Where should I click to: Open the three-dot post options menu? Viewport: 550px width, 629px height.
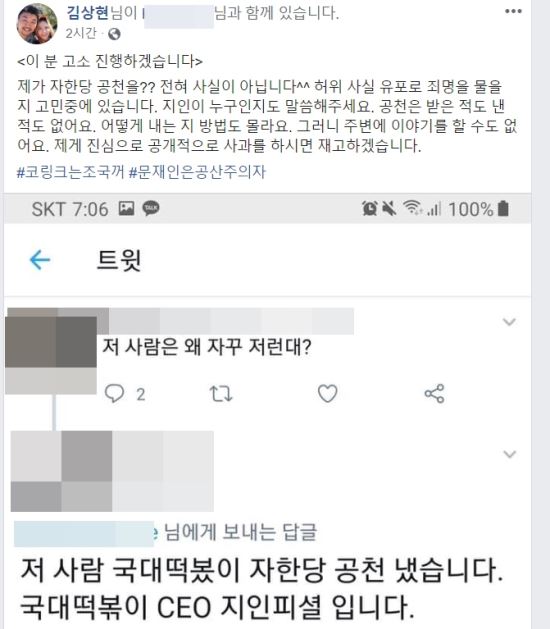[x=513, y=11]
